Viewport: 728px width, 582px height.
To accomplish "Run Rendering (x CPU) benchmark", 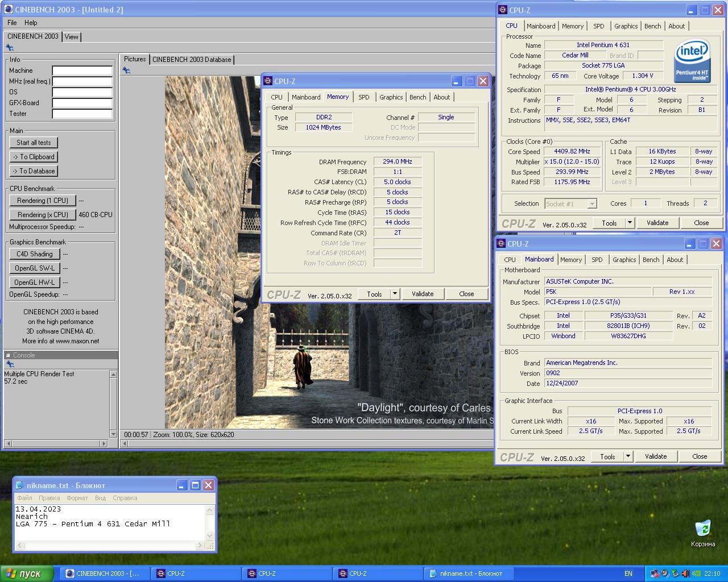I will point(43,215).
